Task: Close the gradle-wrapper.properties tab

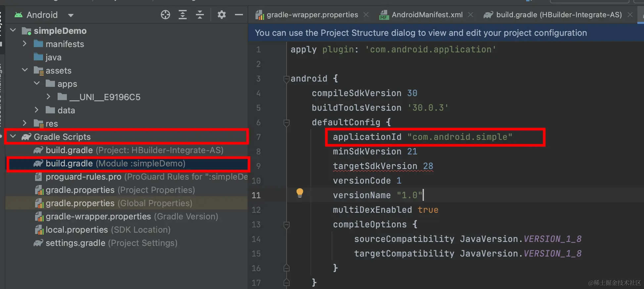Action: point(366,15)
